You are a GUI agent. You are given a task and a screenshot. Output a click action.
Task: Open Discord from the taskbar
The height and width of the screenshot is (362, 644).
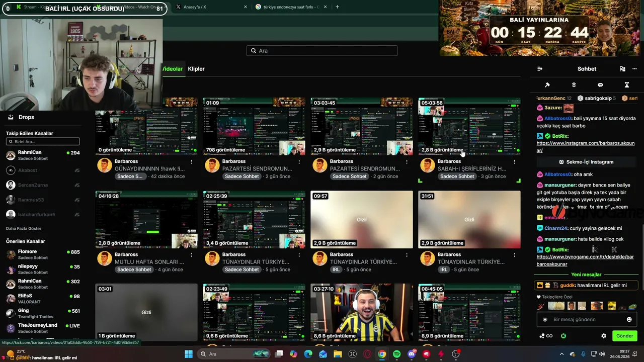click(412, 354)
